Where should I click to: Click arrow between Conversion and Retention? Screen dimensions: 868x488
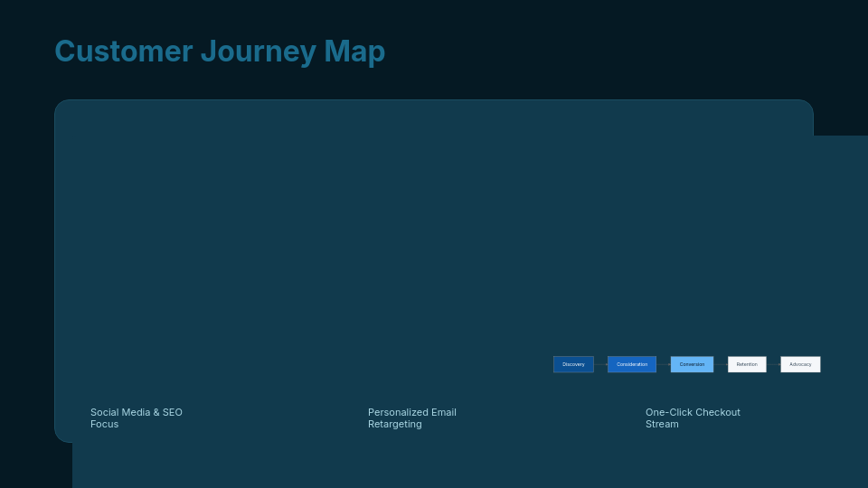pos(721,364)
